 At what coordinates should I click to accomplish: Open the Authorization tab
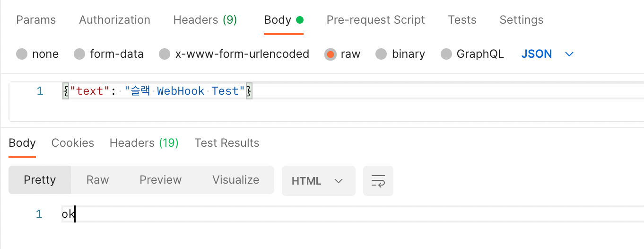point(114,20)
